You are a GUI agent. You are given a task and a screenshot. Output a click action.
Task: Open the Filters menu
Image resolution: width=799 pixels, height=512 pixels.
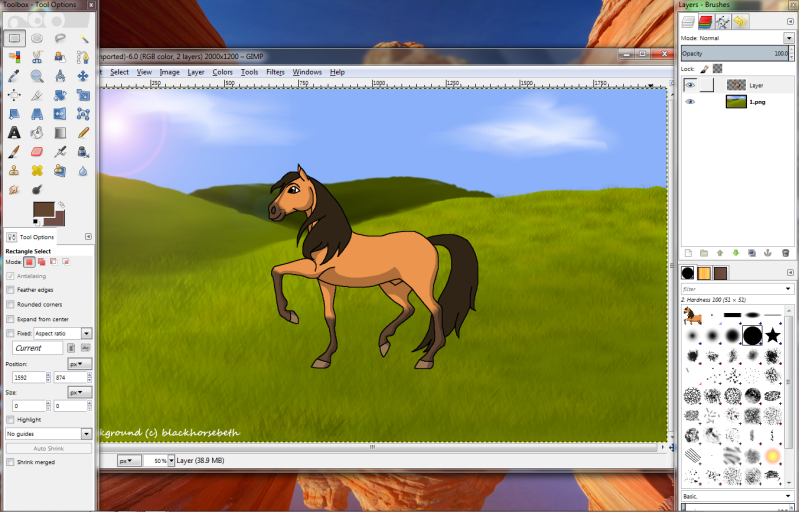pos(275,72)
